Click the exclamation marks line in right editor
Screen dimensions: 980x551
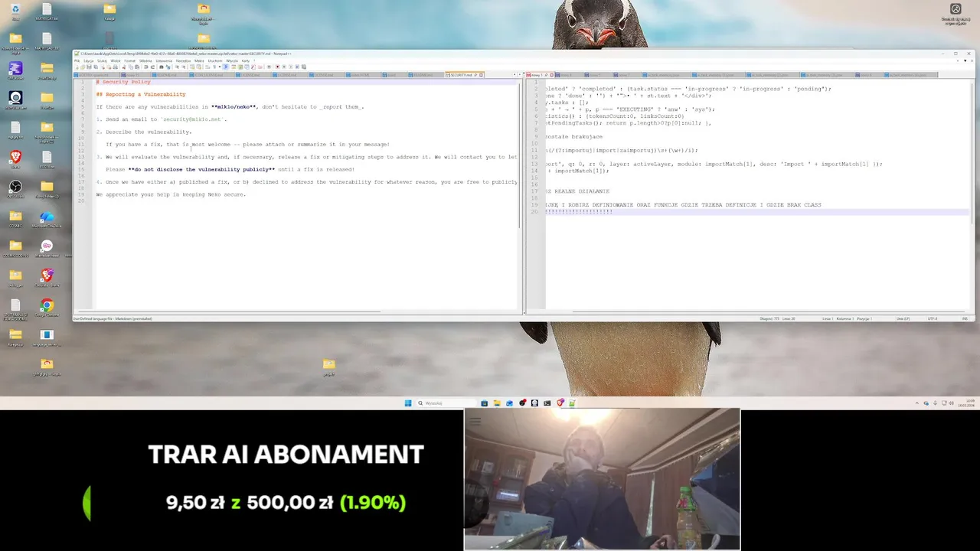pos(579,211)
